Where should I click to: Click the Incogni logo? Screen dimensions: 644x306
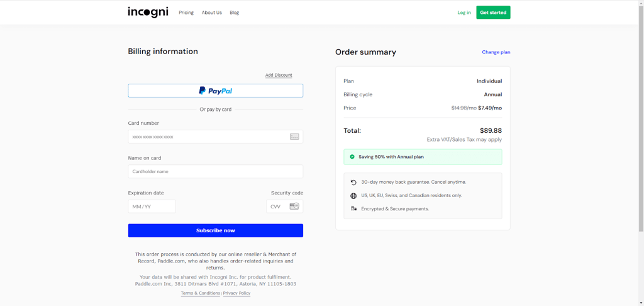tap(148, 12)
